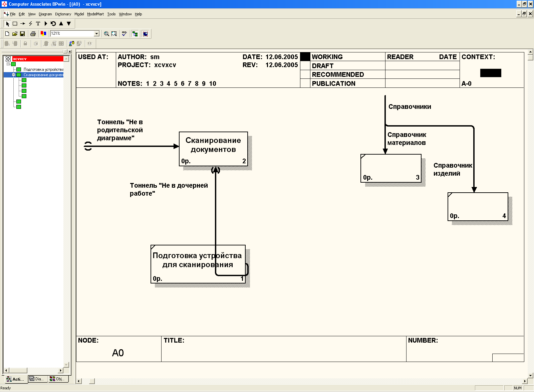Click the zoom-to-fit selection icon

(114, 34)
